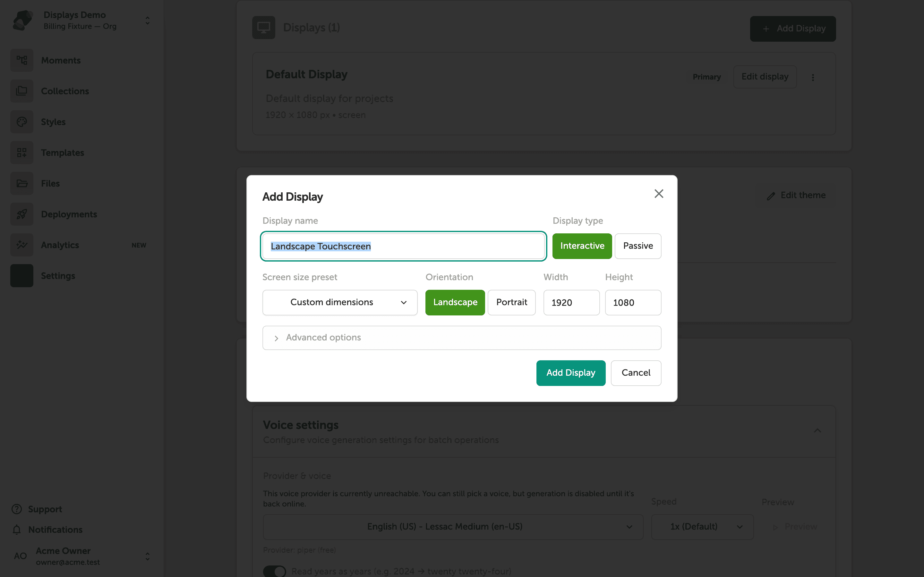Click the Files folder icon

point(22,184)
